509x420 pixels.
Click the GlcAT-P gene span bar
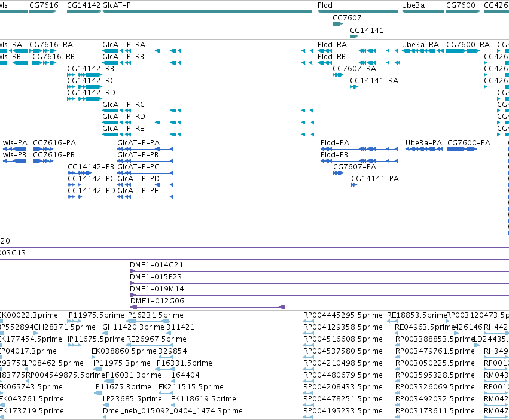click(x=207, y=11)
